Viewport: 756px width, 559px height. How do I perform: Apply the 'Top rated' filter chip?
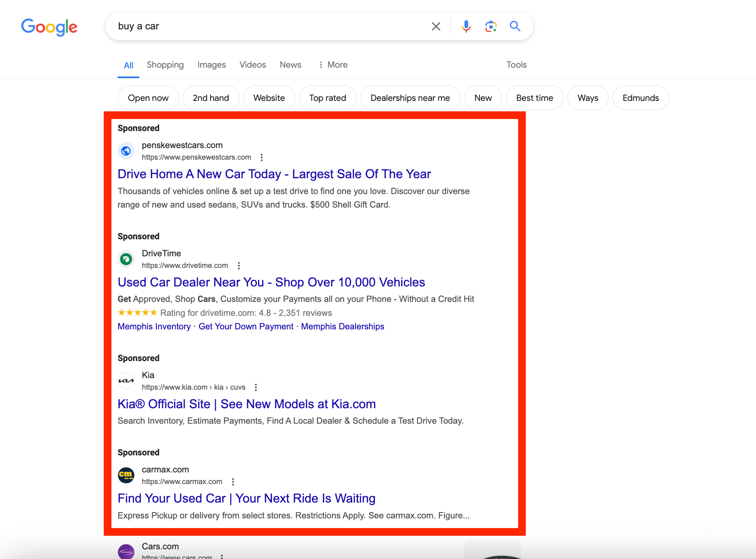pos(328,98)
